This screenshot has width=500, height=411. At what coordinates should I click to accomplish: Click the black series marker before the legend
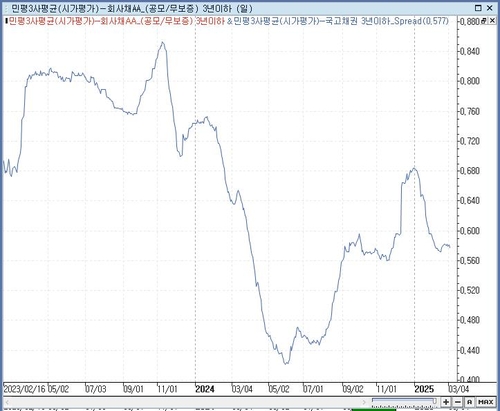pos(6,21)
